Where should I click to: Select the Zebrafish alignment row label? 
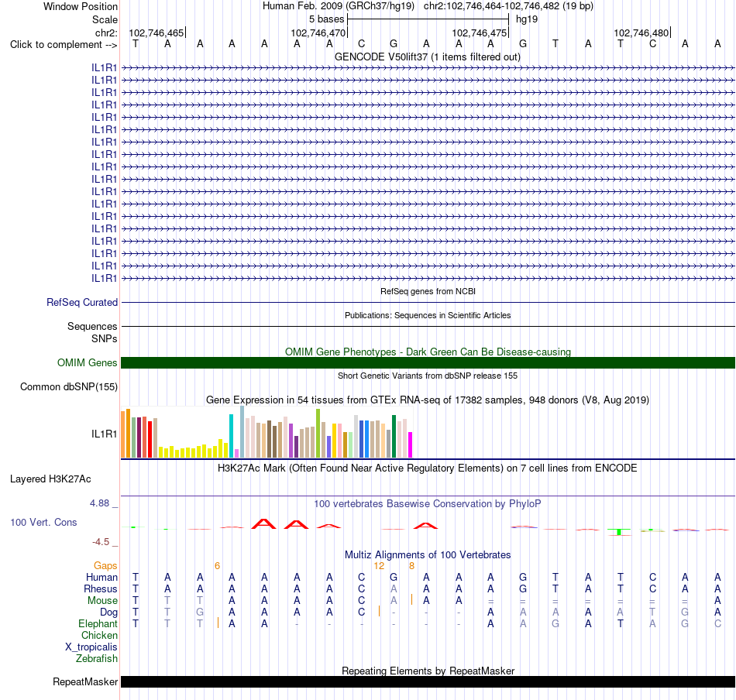97,659
